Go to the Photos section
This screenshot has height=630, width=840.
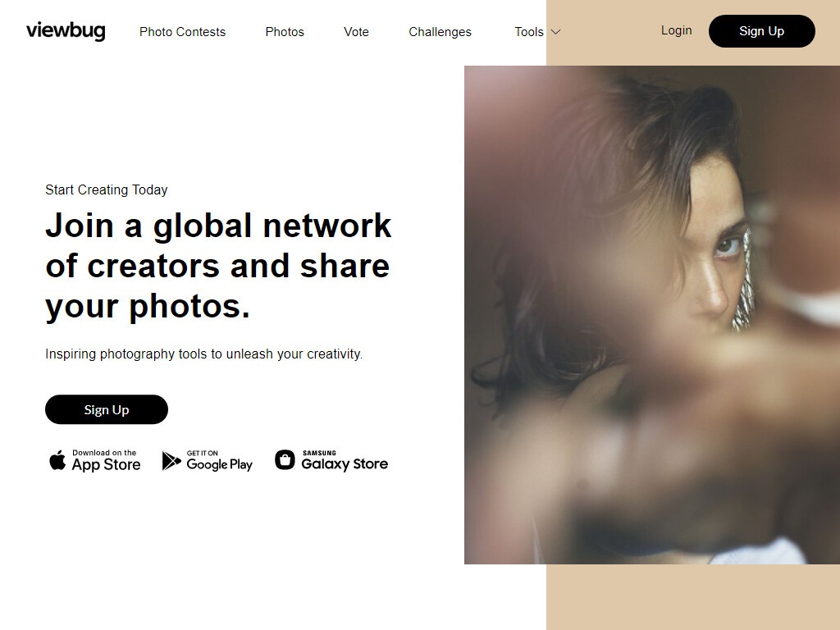(x=285, y=32)
